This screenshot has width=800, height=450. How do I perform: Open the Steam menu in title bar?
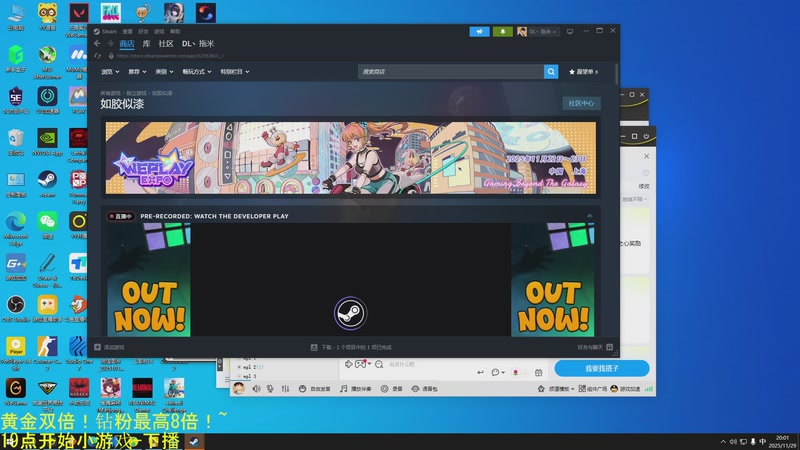[106, 32]
